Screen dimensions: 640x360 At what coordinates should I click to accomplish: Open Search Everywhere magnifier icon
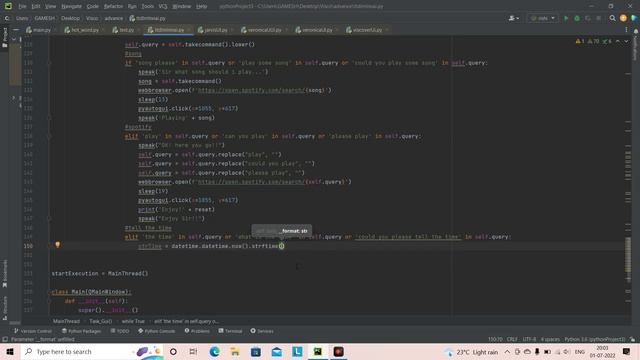click(612, 18)
